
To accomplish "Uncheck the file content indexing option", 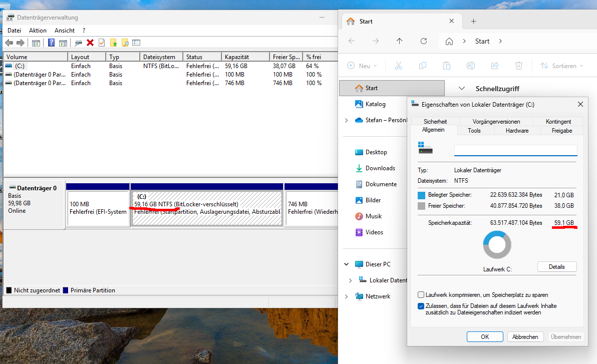I will [x=421, y=306].
